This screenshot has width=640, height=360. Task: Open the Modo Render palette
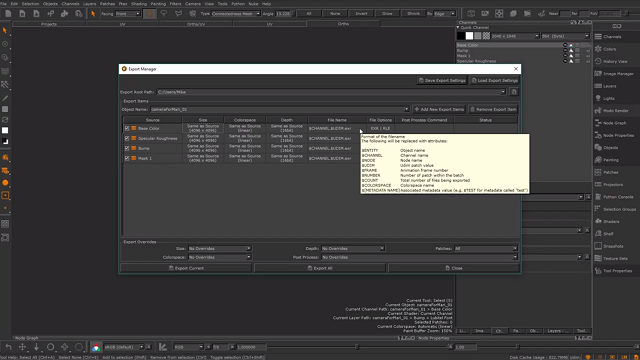pyautogui.click(x=616, y=111)
